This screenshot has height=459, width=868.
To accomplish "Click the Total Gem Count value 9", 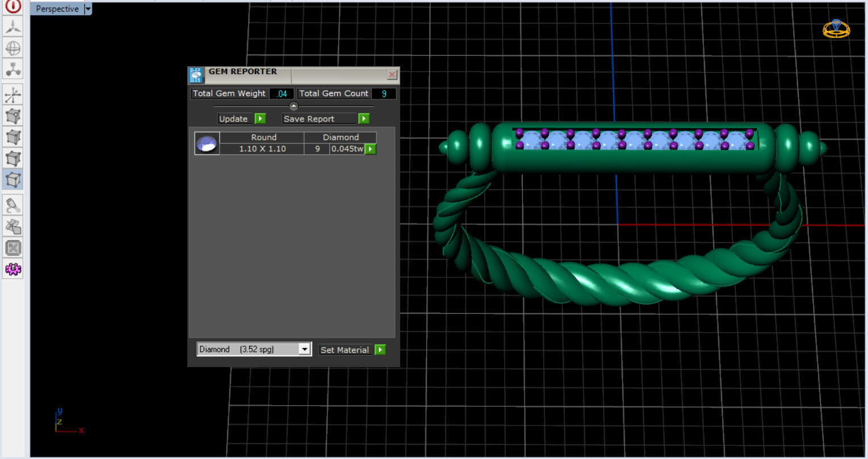I will [x=384, y=94].
